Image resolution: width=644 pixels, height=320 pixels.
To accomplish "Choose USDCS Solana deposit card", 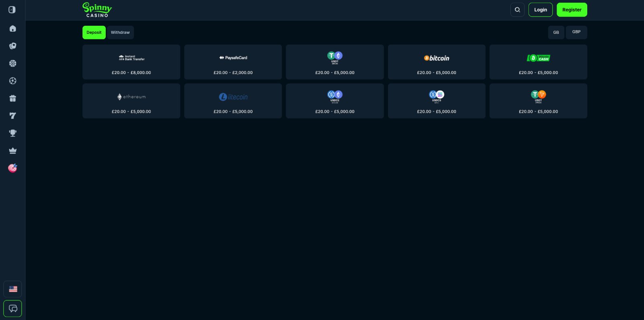I will pyautogui.click(x=437, y=101).
